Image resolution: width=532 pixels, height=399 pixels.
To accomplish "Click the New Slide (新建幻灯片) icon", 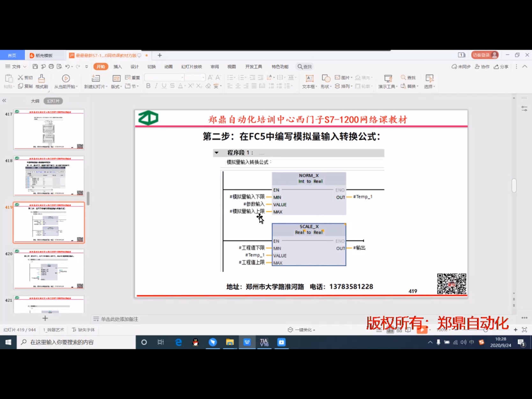I will point(95,78).
